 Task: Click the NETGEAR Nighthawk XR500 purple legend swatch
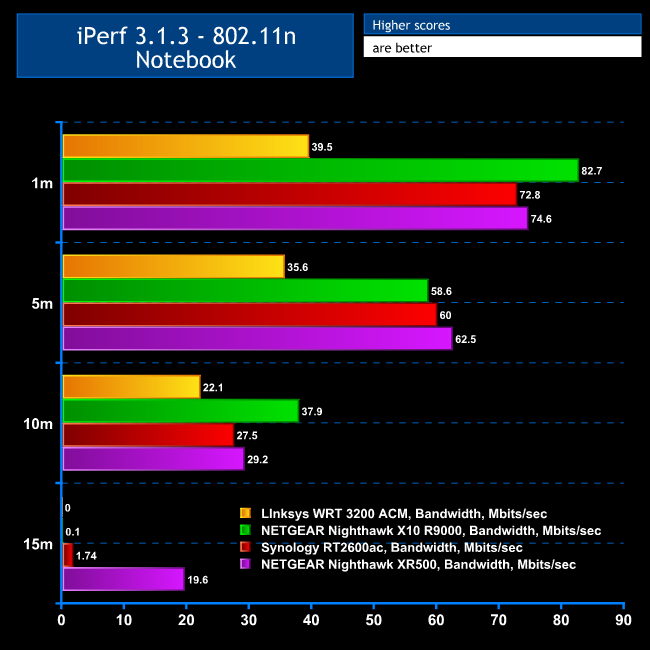[x=245, y=564]
